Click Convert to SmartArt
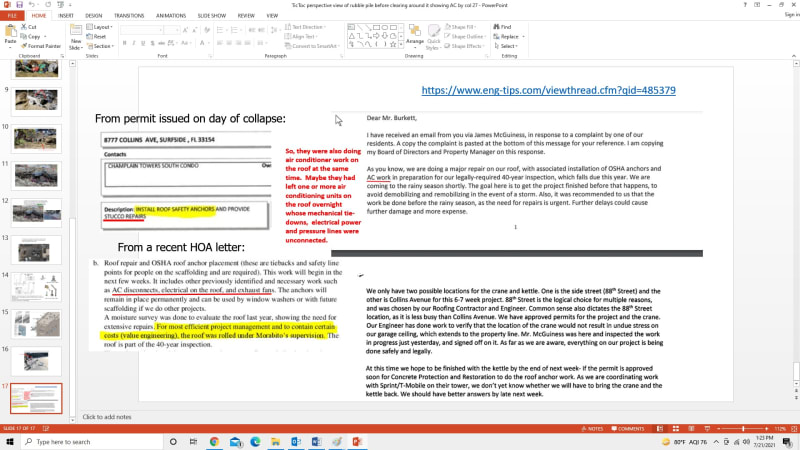800x450 pixels. click(312, 46)
